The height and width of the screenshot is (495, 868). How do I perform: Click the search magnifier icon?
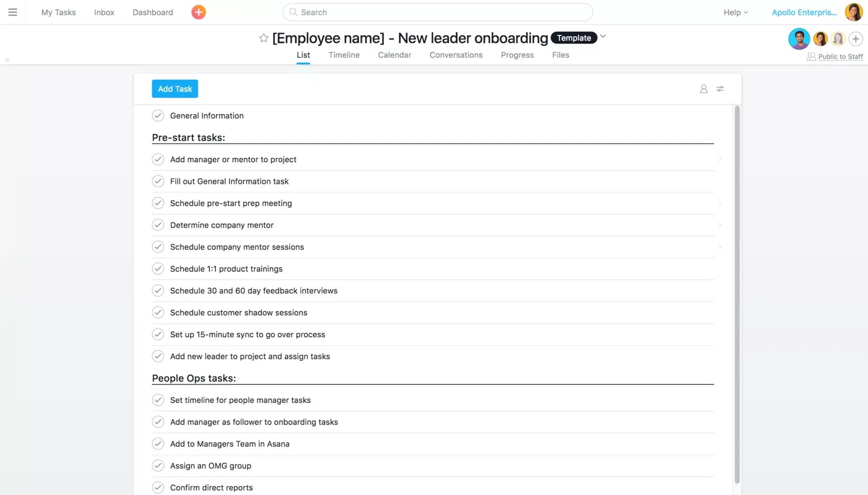tap(292, 12)
